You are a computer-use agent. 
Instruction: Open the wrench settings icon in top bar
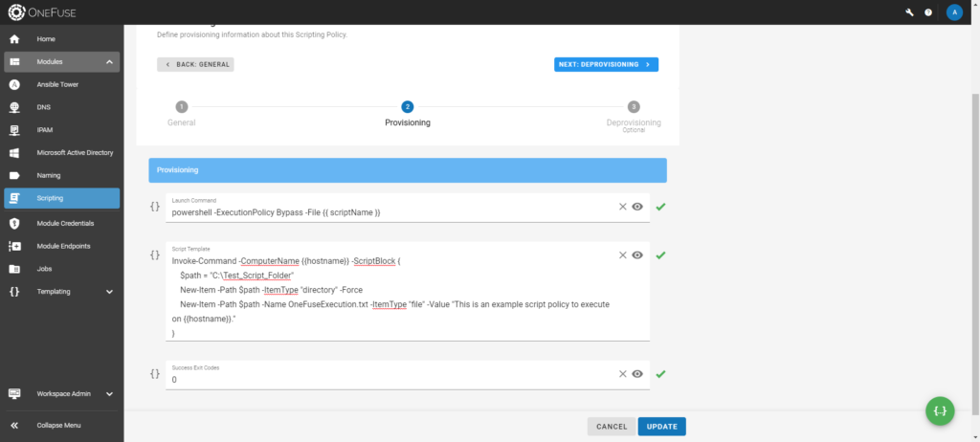tap(909, 12)
